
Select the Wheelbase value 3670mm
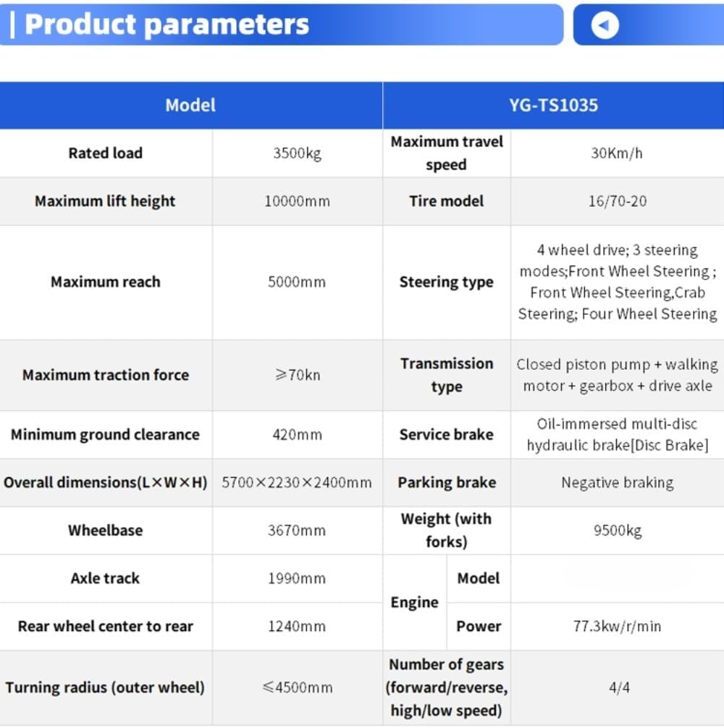click(297, 530)
